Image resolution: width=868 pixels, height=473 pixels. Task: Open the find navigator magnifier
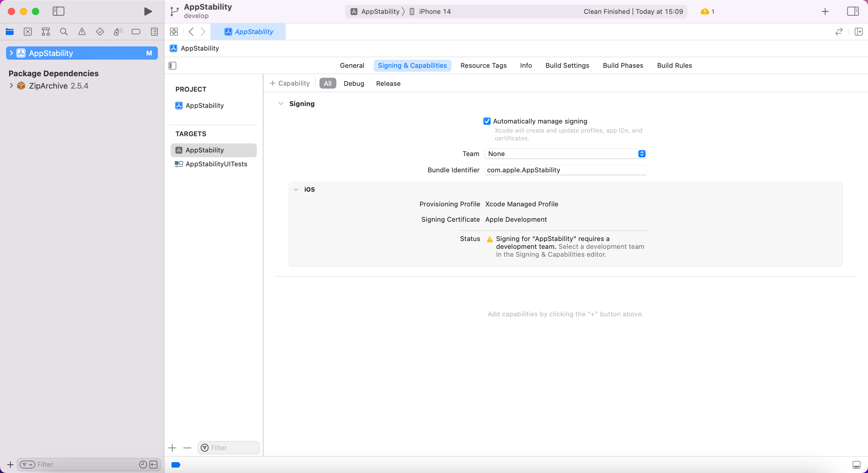click(x=64, y=32)
